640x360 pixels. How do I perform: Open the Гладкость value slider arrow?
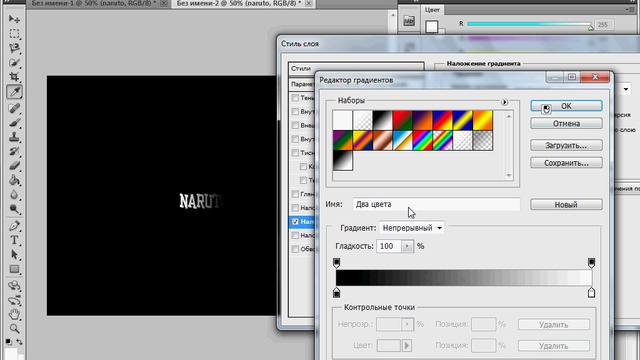click(x=407, y=246)
